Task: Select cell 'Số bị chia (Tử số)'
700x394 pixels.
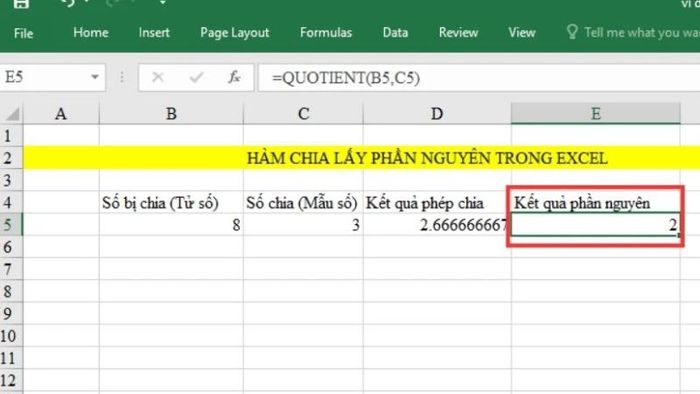Action: [171, 203]
